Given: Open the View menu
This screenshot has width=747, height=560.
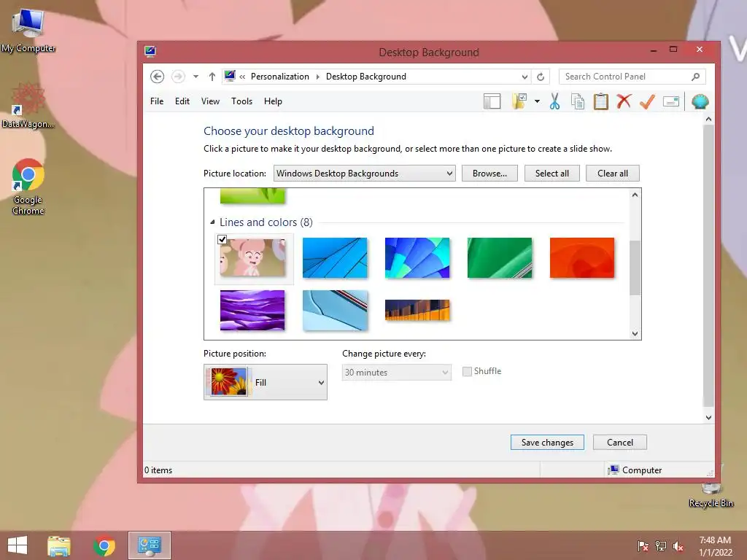Looking at the screenshot, I should [x=210, y=101].
